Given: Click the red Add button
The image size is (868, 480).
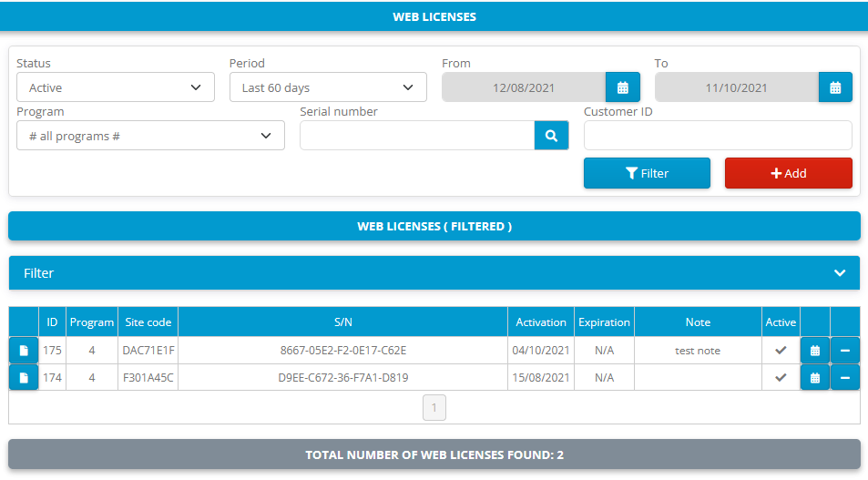Looking at the screenshot, I should click(788, 173).
